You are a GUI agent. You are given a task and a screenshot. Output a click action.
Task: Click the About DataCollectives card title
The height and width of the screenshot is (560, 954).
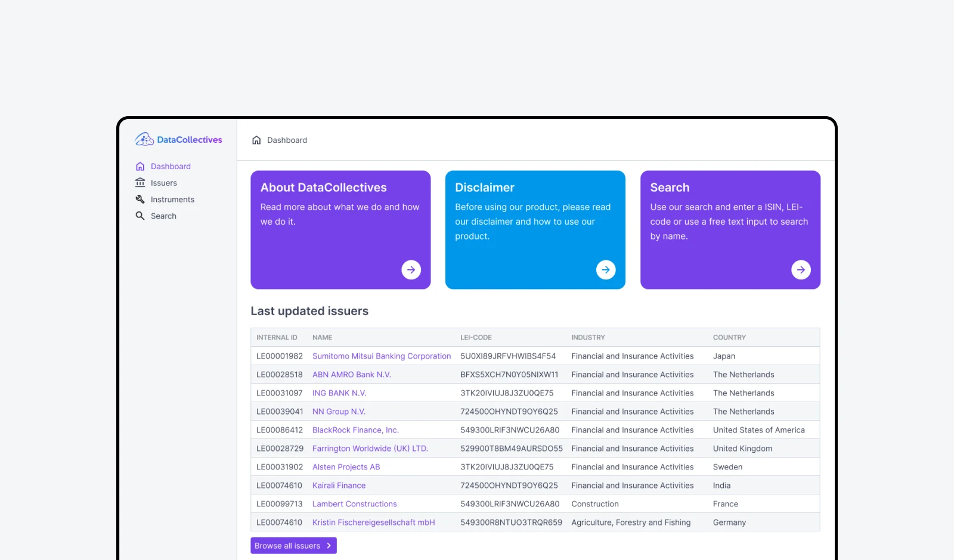[324, 187]
